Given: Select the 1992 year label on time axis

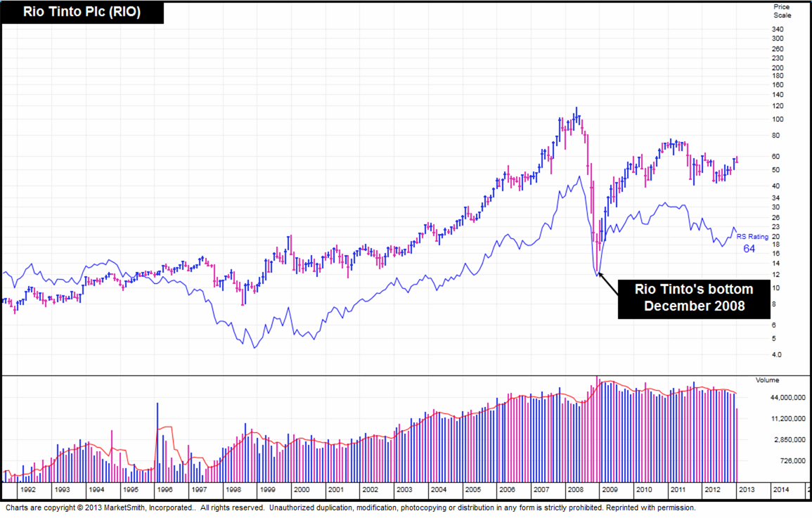Looking at the screenshot, I should (27, 489).
